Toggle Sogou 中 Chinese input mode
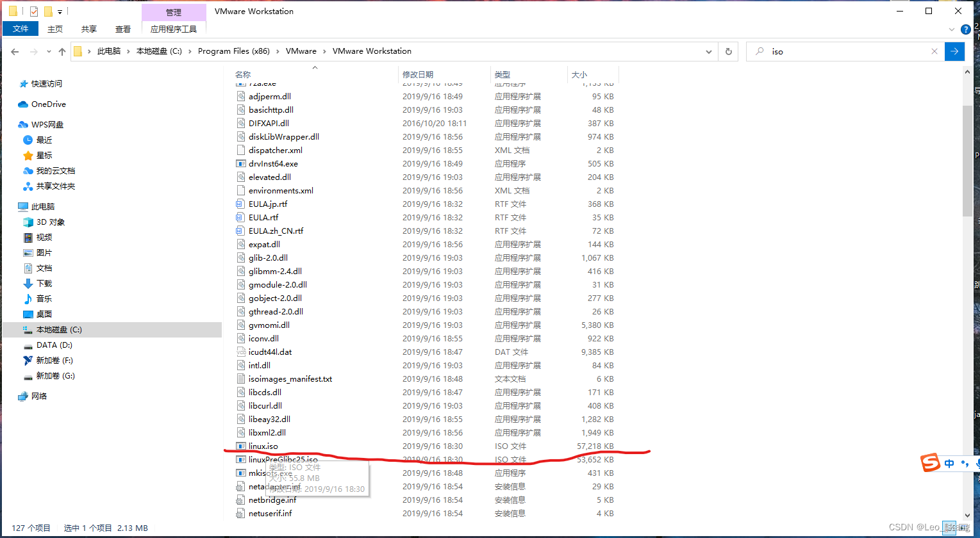The width and height of the screenshot is (980, 538). (x=949, y=463)
